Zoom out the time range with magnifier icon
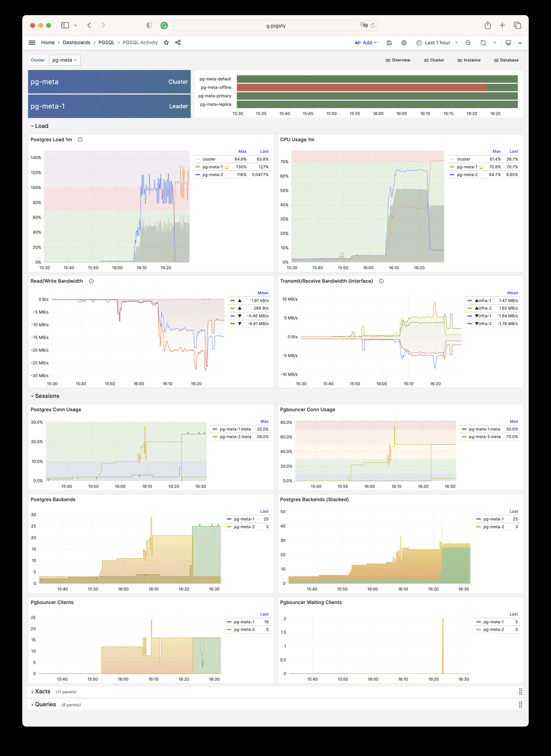 (468, 43)
